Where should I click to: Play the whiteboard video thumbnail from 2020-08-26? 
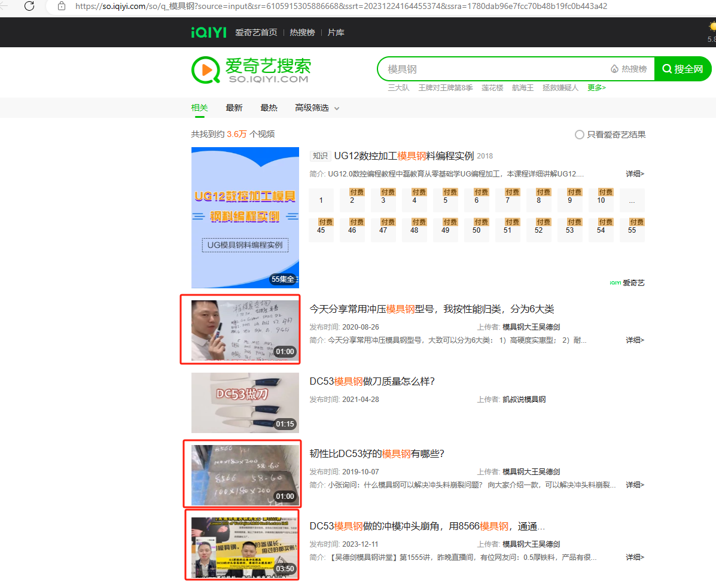pos(245,330)
